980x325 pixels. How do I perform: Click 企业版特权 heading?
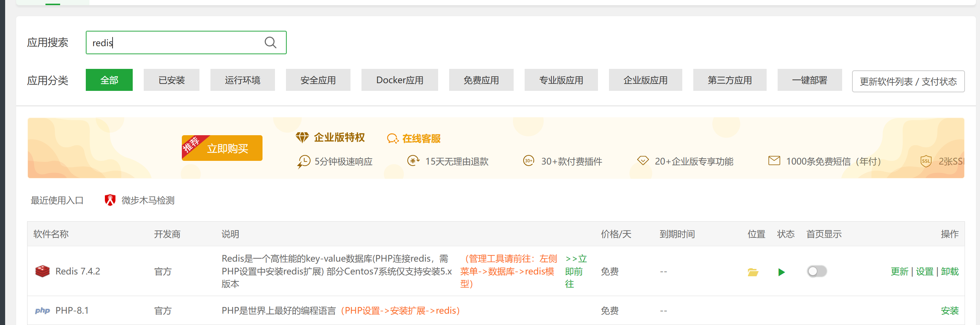(x=339, y=137)
